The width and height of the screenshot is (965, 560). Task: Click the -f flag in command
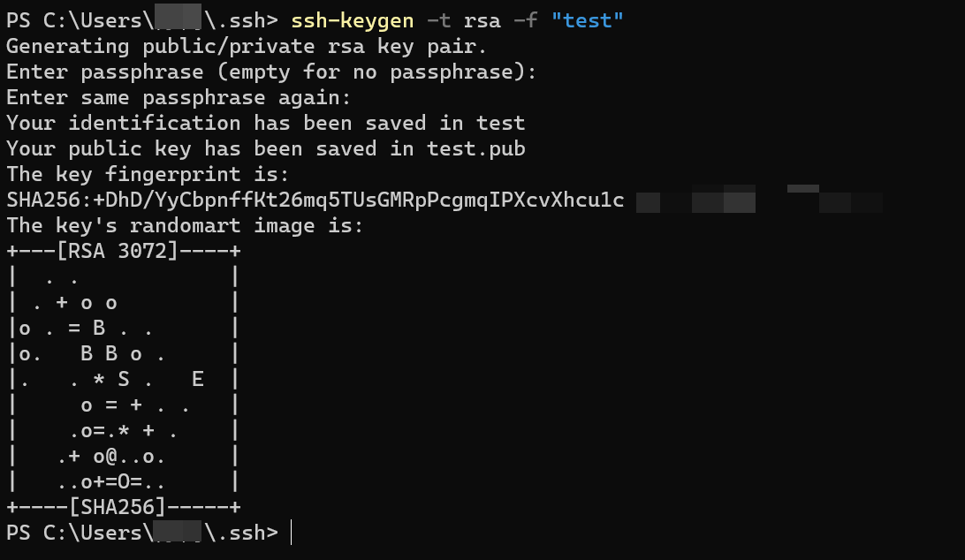point(526,21)
